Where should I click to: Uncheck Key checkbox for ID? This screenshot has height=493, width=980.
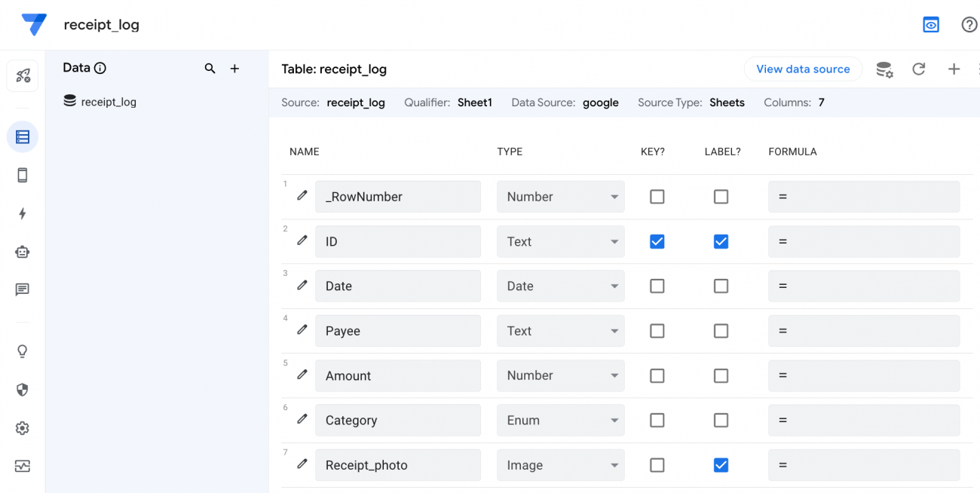657,241
